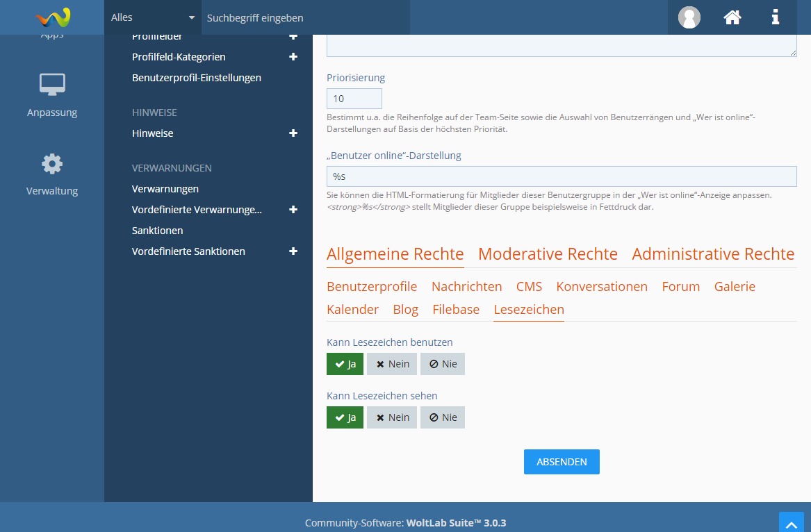Click the WoltLab logo icon
The width and height of the screenshot is (811, 532).
click(x=53, y=17)
